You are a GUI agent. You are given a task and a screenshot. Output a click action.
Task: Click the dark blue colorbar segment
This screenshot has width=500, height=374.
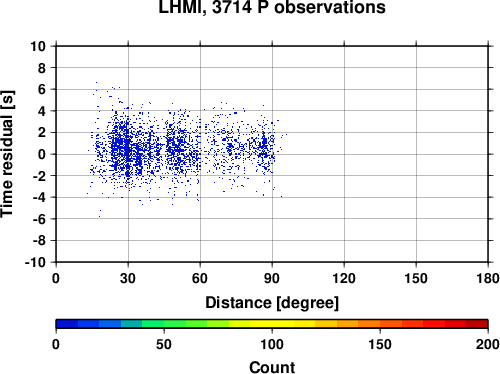[x=67, y=324]
